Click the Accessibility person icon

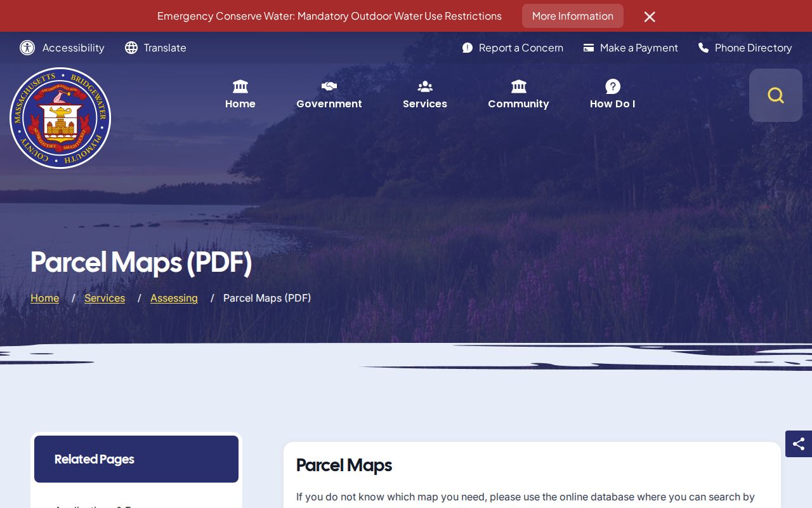coord(27,48)
